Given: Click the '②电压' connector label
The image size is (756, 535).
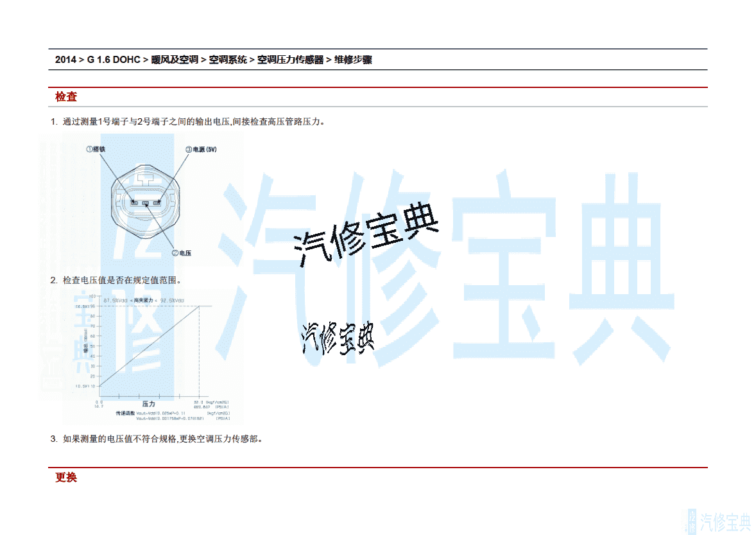Looking at the screenshot, I should pos(182,253).
